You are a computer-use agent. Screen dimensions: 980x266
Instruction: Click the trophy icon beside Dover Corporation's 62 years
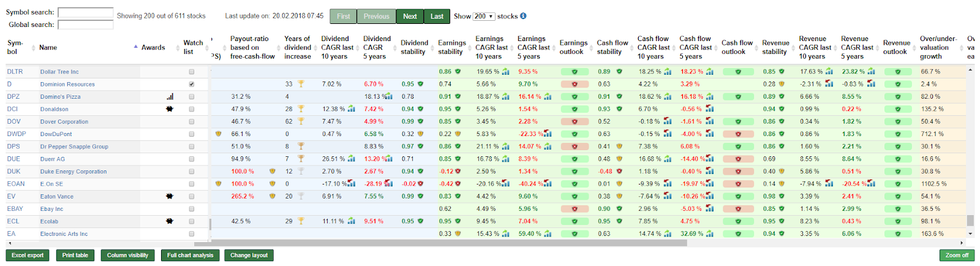[x=301, y=121]
